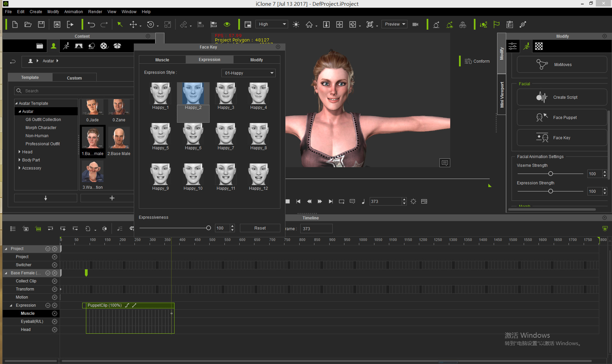Close the Collect Clip track toggle

pyautogui.click(x=55, y=281)
